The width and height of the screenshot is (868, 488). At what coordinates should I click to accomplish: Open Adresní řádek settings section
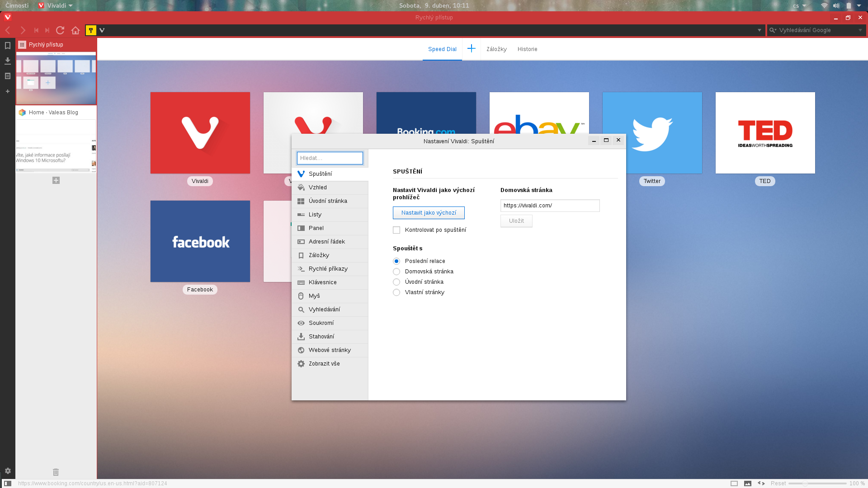pyautogui.click(x=330, y=242)
